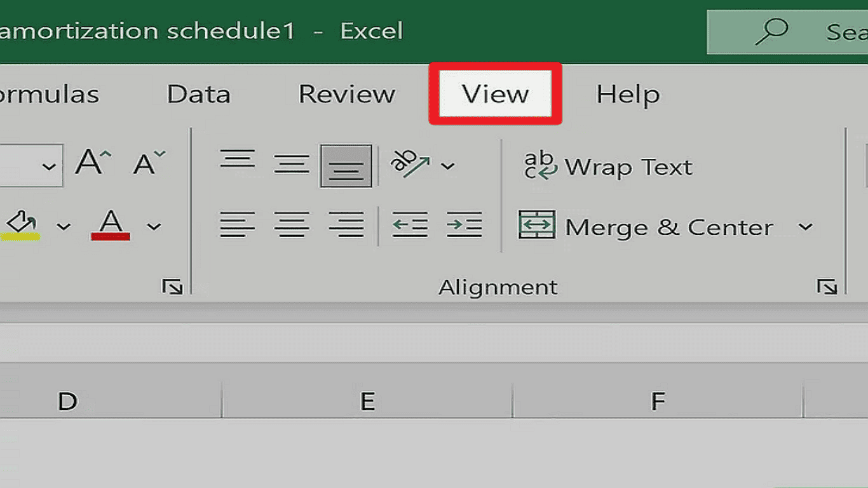Click the Merge & Center button
The width and height of the screenshot is (868, 488).
646,226
